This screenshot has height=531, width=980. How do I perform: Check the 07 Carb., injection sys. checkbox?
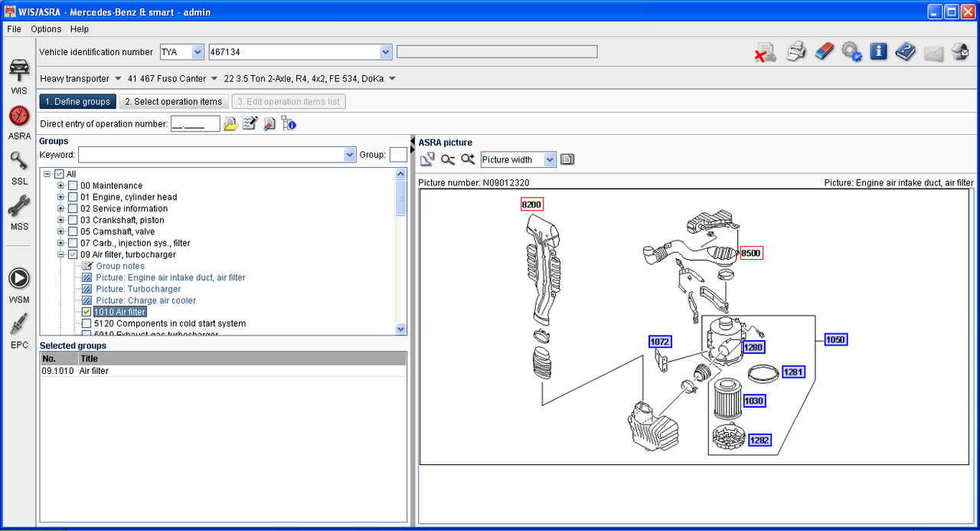(x=73, y=243)
